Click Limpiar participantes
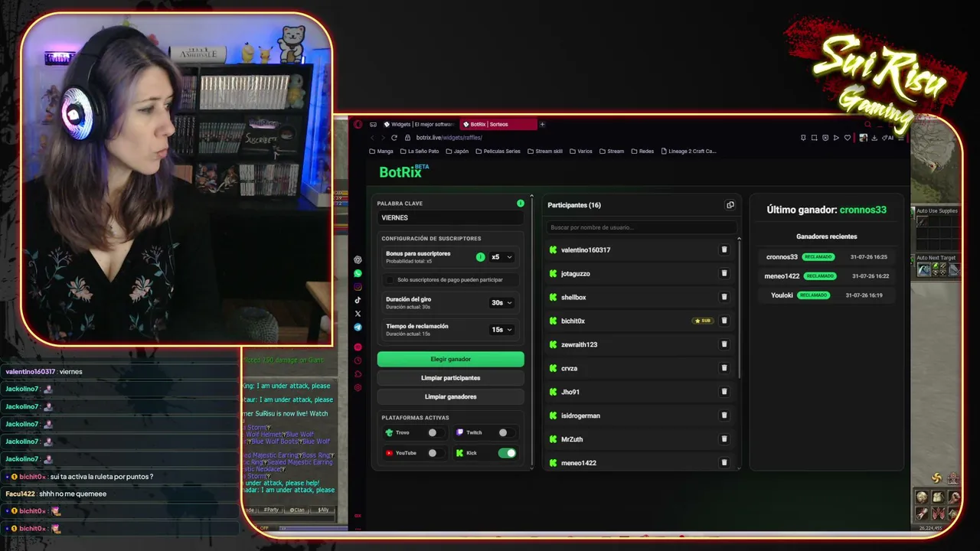This screenshot has height=551, width=980. (451, 378)
